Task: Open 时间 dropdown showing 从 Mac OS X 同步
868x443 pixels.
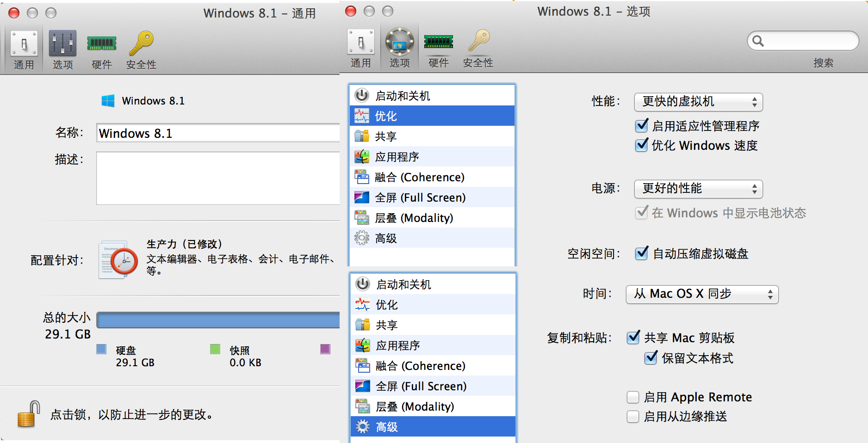Action: coord(702,294)
